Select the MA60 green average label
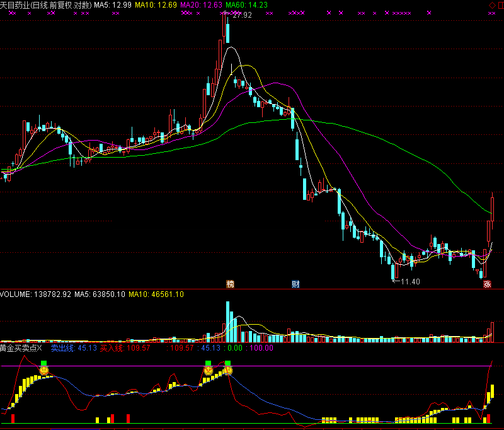Viewport: 504px width, 430px height. click(x=246, y=5)
